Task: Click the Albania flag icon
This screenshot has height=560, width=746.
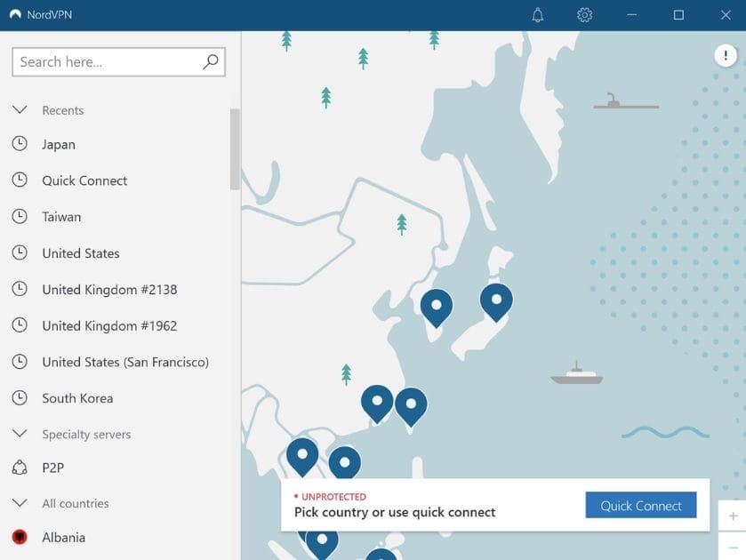Action: click(x=20, y=537)
